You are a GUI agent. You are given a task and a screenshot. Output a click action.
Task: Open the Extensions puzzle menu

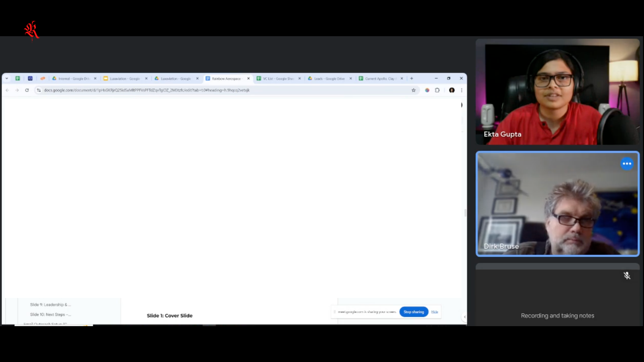(437, 90)
